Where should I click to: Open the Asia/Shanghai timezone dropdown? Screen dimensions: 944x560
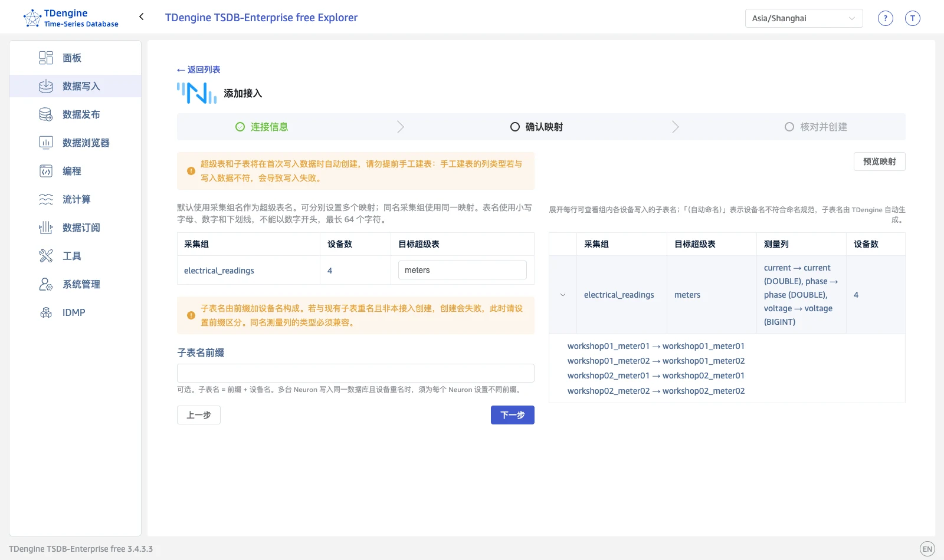804,18
